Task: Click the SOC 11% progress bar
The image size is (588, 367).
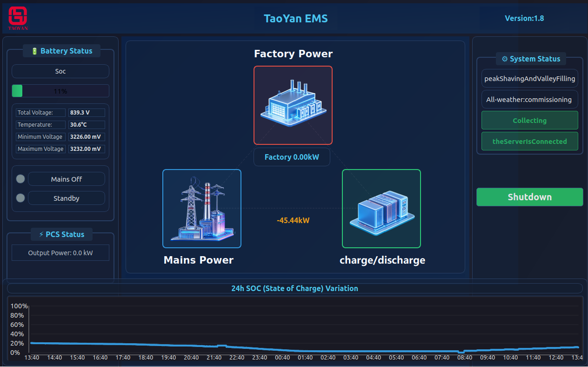Action: tap(60, 91)
